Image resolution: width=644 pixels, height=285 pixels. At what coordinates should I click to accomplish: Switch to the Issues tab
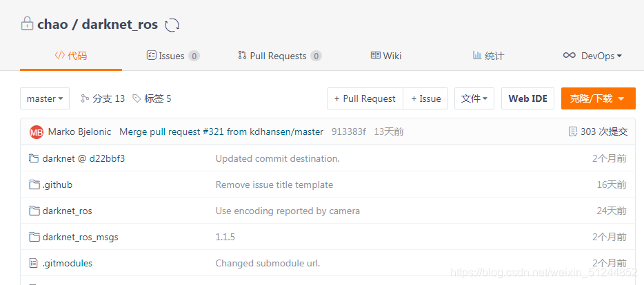(173, 56)
